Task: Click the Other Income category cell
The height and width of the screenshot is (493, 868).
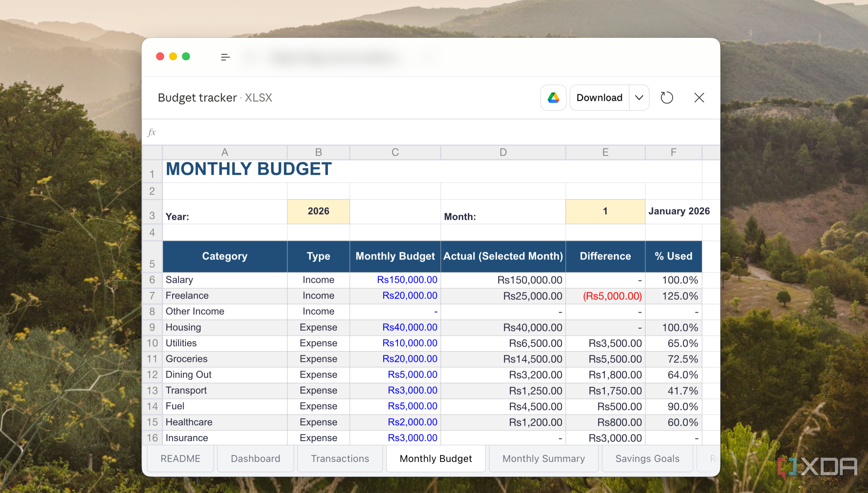Action: 225,312
